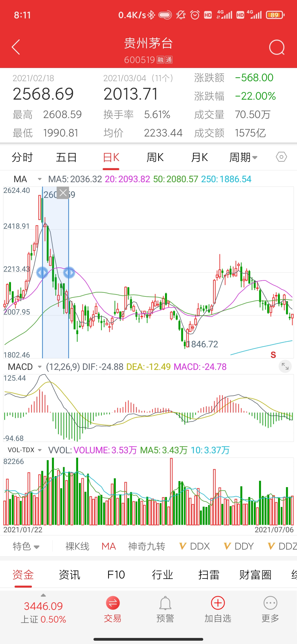Select the 裸K线 overlay option
Screen dimensions: 297x644
point(78,546)
